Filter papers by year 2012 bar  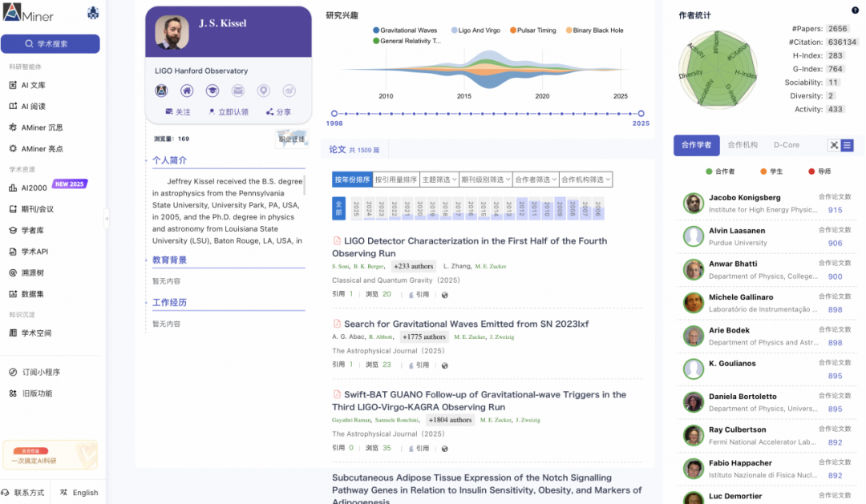point(521,208)
